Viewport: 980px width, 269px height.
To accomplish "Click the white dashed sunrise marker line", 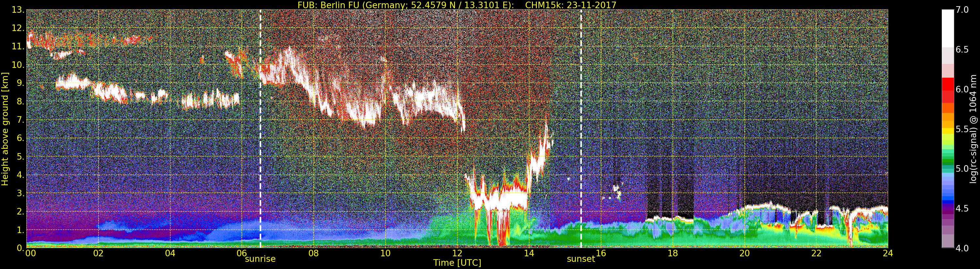I will (x=260, y=129).
